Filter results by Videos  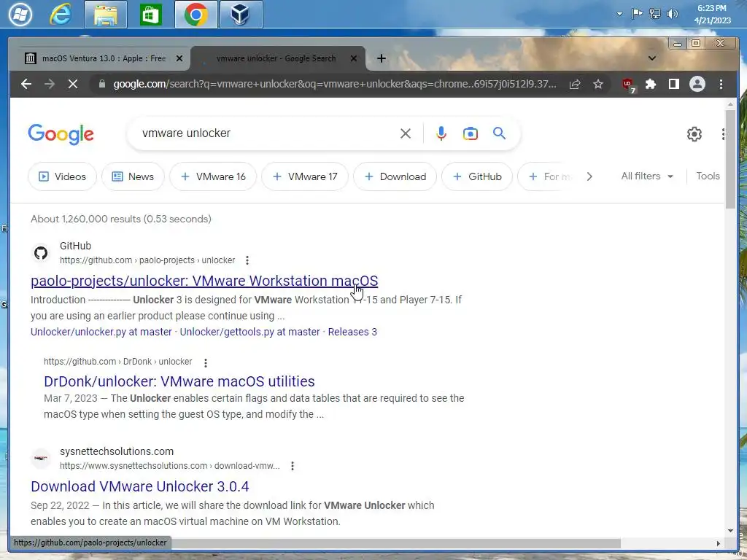click(63, 176)
